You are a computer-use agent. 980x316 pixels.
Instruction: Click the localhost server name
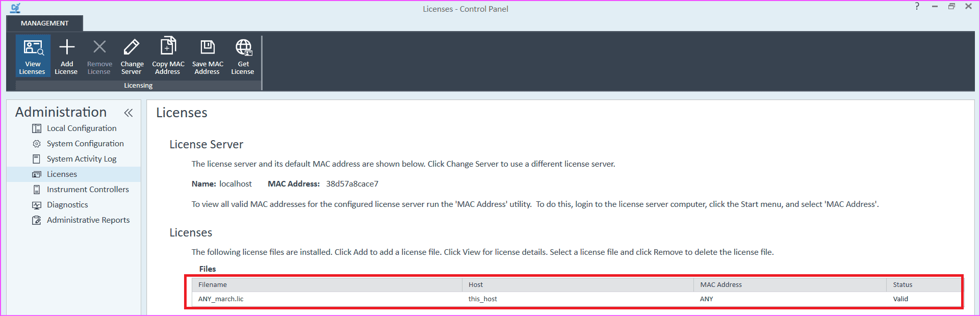click(236, 184)
